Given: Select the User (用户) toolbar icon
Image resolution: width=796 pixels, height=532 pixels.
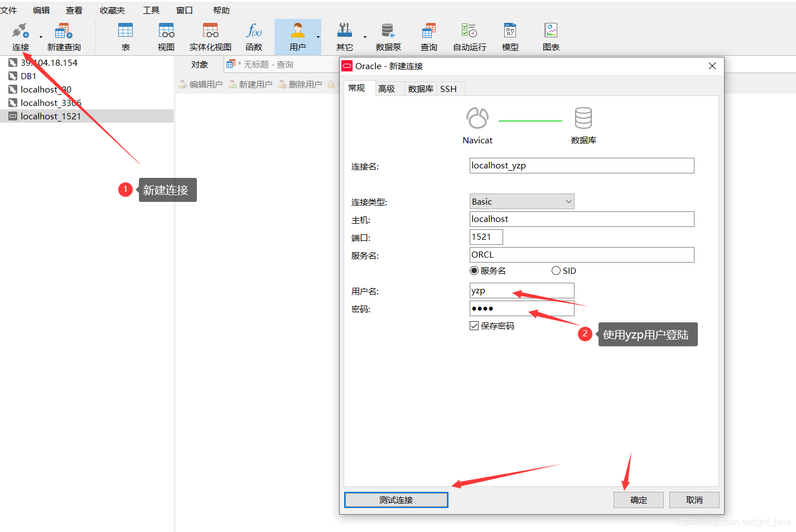Looking at the screenshot, I should (x=297, y=37).
